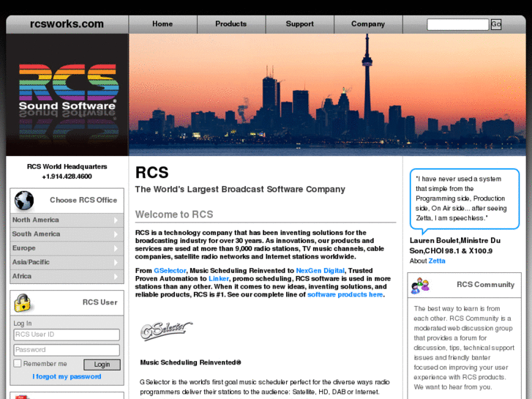
Task: Click the Toronto skyline banner image
Action: coord(327,94)
